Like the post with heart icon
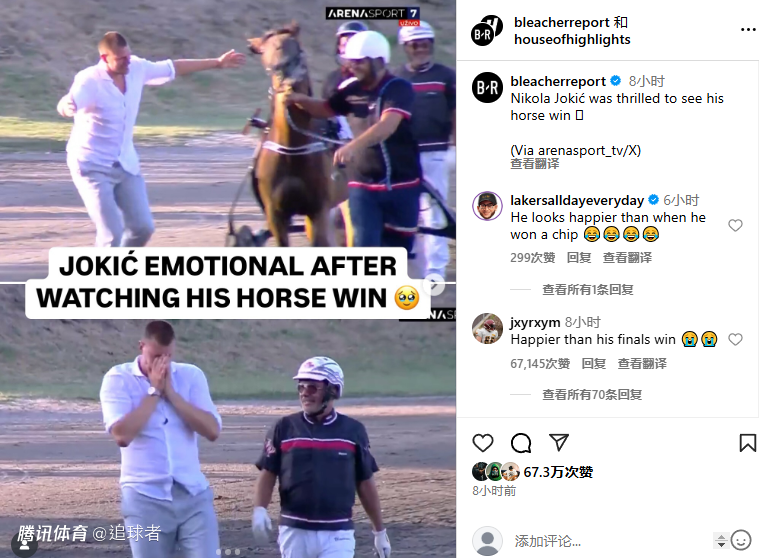The height and width of the screenshot is (558, 759). click(x=483, y=442)
